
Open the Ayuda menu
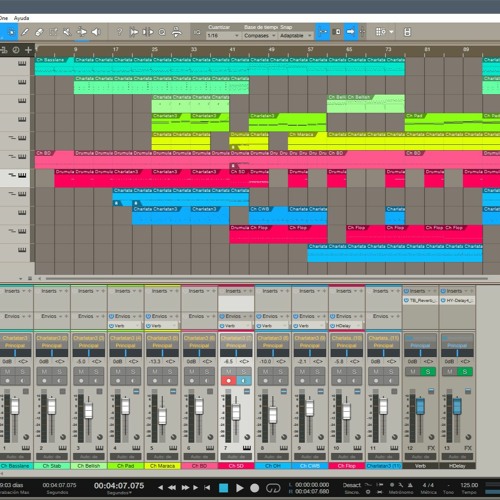point(21,18)
